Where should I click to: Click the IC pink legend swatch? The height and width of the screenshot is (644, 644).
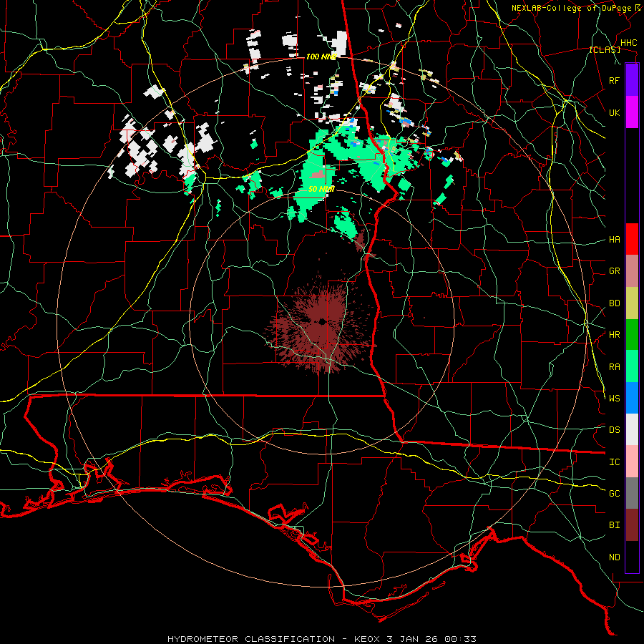pyautogui.click(x=632, y=462)
